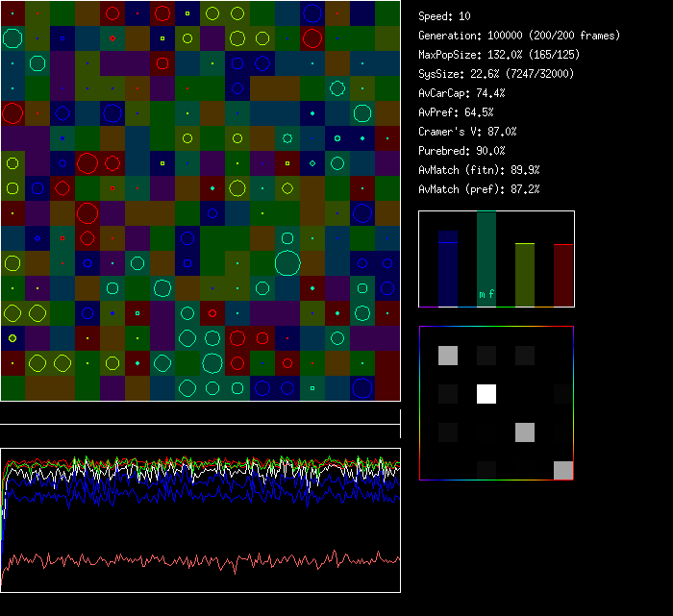Click the 'm f' label in the teal bar
The height and width of the screenshot is (616, 673).
point(486,295)
